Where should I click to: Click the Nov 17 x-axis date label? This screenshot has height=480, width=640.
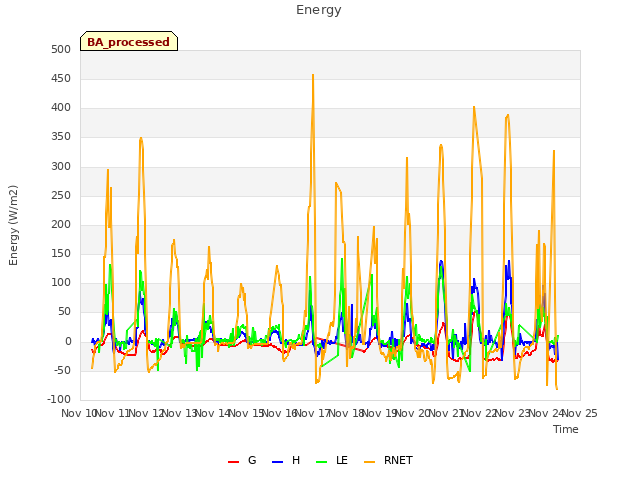point(312,413)
